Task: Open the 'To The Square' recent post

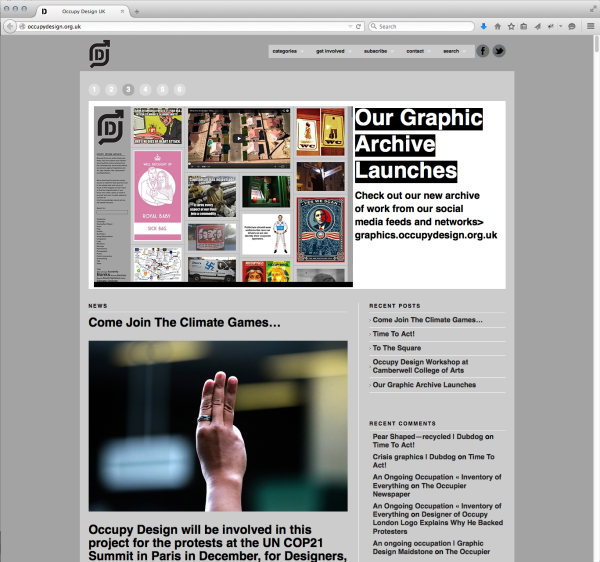Action: click(397, 347)
